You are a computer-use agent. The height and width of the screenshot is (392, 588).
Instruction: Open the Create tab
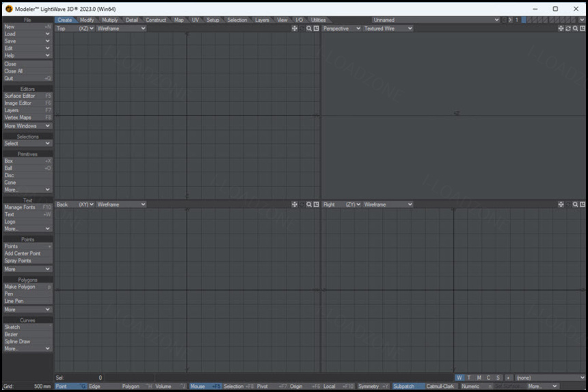(65, 20)
